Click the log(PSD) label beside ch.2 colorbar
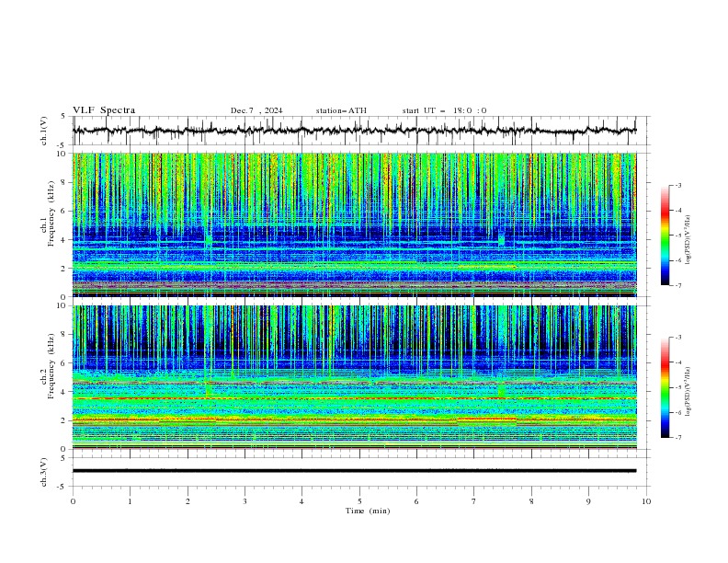728x563 pixels. [x=688, y=392]
